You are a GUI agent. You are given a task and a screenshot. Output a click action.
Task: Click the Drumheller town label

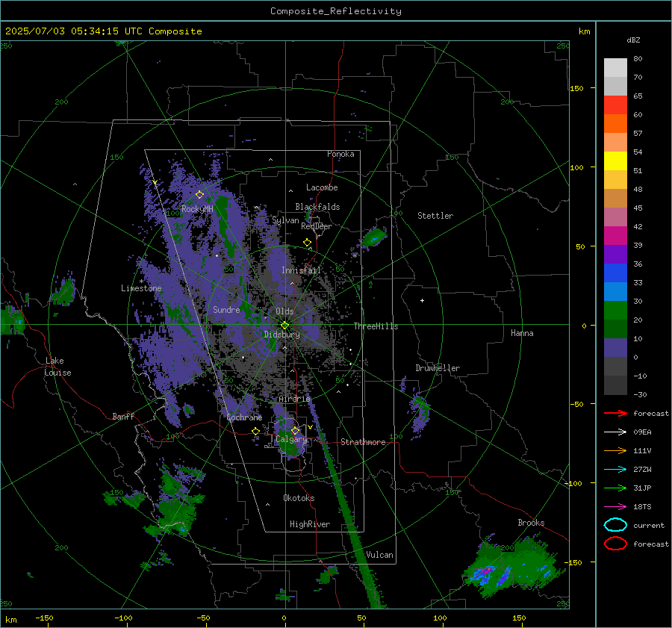coord(438,368)
